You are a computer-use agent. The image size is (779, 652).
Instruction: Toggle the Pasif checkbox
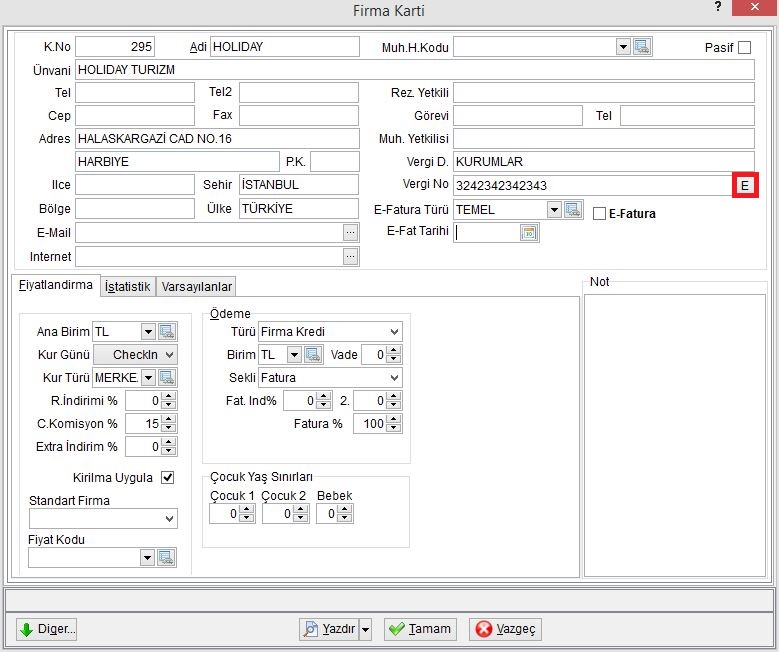click(x=744, y=48)
